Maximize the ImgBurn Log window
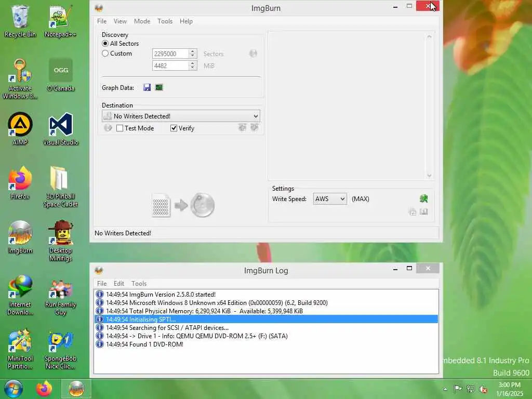Viewport: 532px width, 399px height. 409,269
